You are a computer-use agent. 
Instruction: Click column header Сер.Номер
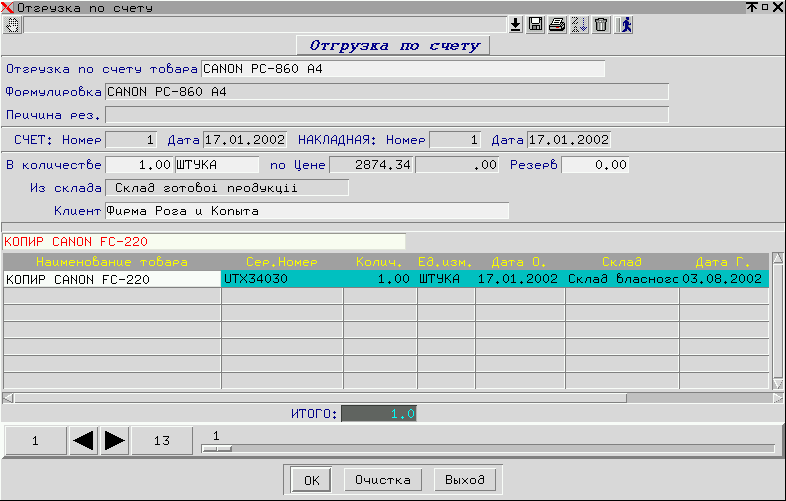[282, 262]
